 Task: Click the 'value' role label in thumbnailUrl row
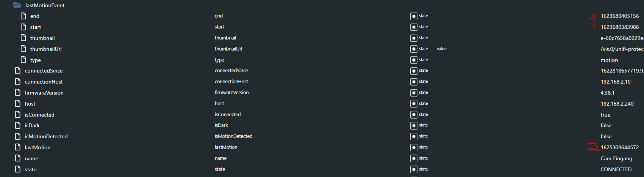pyautogui.click(x=442, y=49)
